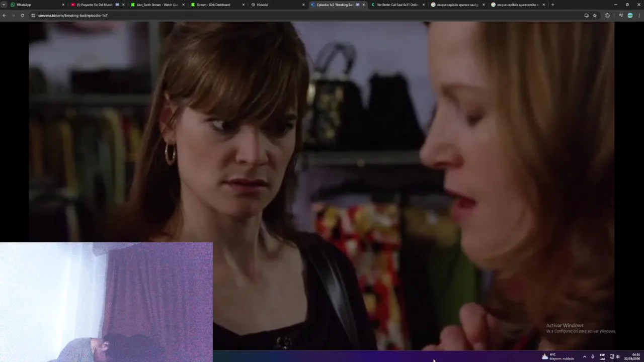Image resolution: width=644 pixels, height=362 pixels.
Task: Focus the cuevana.bi address bar URL
Action: pos(73,16)
